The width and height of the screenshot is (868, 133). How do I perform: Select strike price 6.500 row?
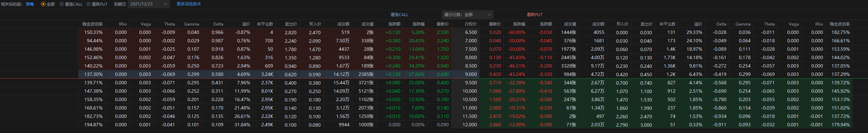click(x=471, y=32)
